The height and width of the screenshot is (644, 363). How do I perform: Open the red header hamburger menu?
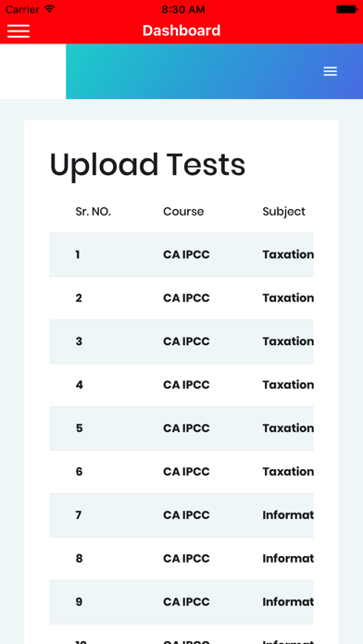[19, 31]
